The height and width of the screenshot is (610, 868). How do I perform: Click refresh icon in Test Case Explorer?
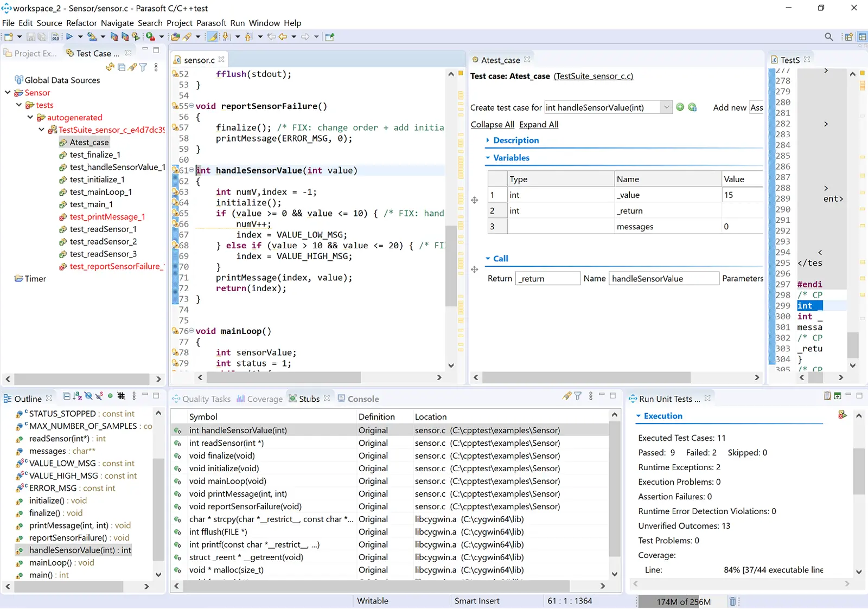111,67
